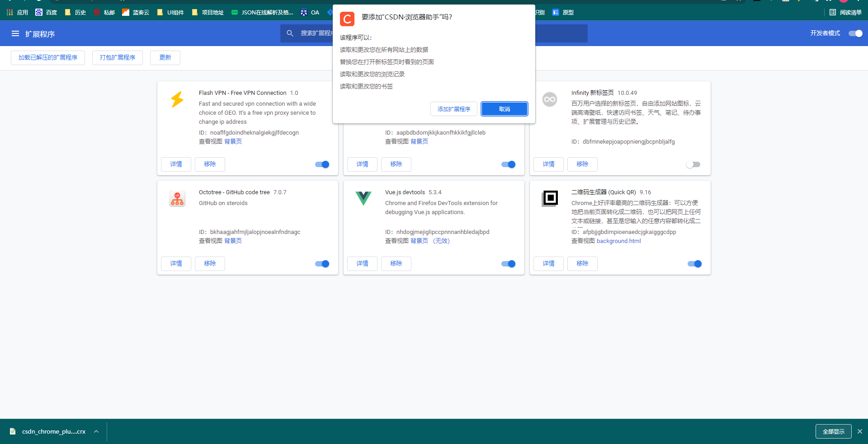Screen dimensions: 868x444
Task: Click the Infinity 新标签页 icon
Action: pyautogui.click(x=550, y=99)
